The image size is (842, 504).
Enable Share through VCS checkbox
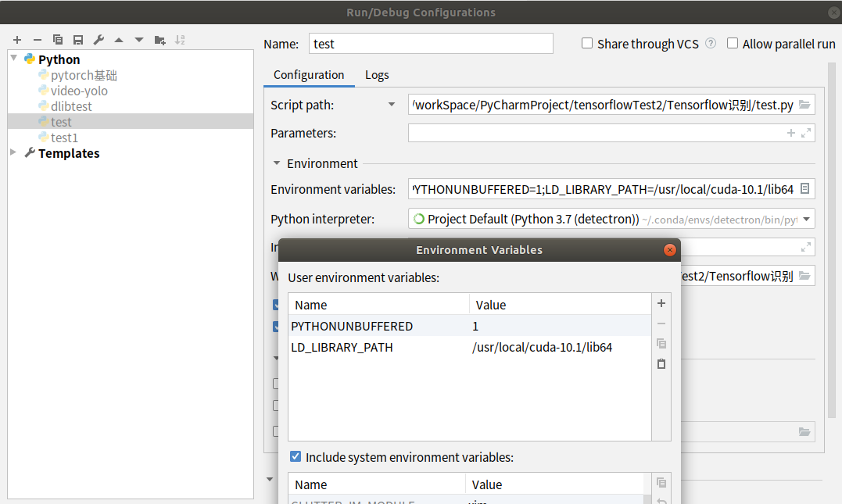[x=587, y=44]
